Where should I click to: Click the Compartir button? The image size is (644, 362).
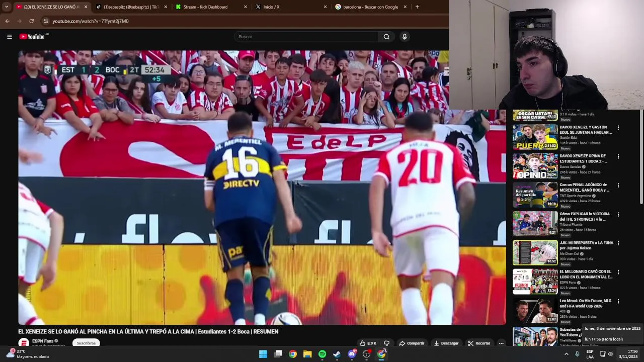pos(412,343)
